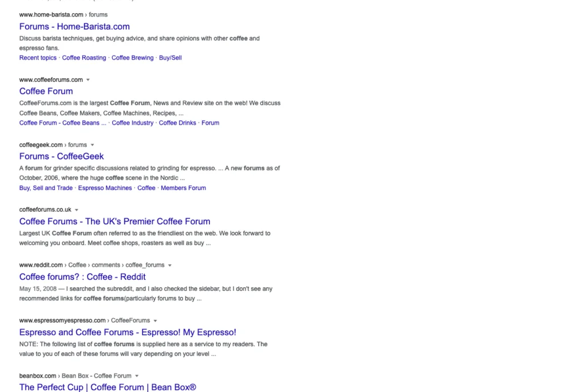
Task: Open The Perfect Cup Bean Box result
Action: click(108, 387)
